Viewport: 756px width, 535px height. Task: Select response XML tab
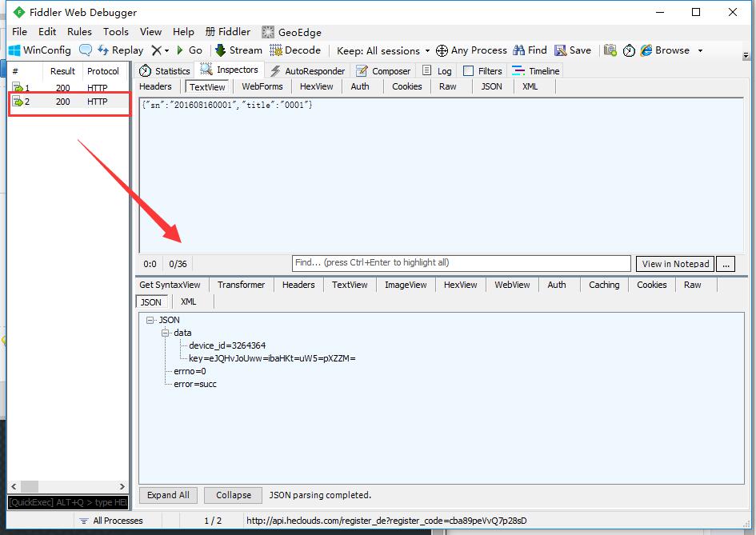188,301
